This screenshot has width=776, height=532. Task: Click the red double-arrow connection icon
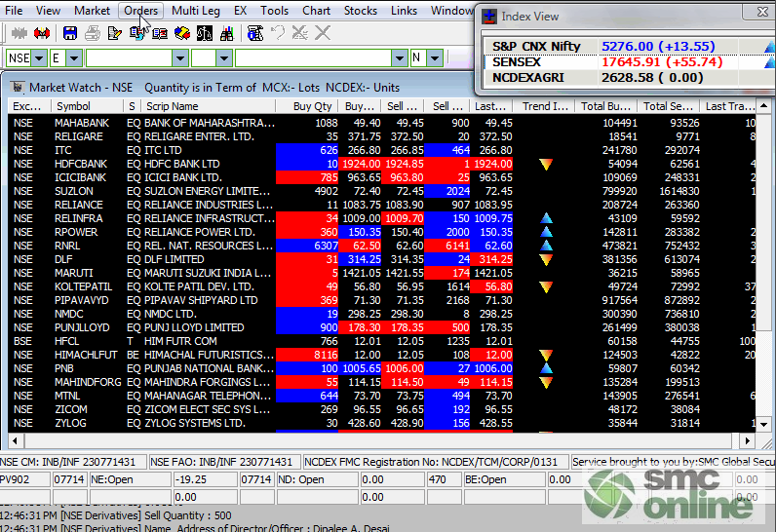[x=41, y=33]
